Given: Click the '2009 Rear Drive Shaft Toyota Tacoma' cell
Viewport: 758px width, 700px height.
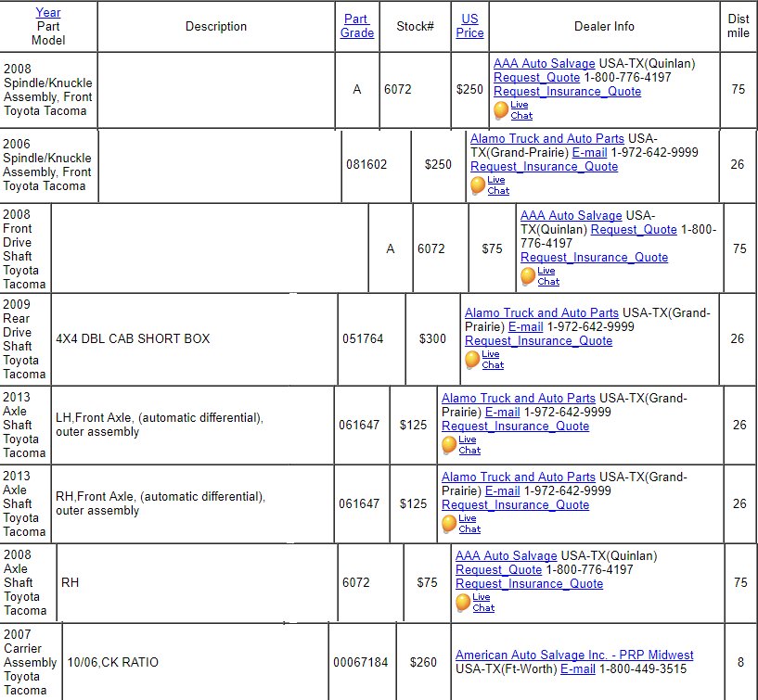Looking at the screenshot, I should coord(25,339).
